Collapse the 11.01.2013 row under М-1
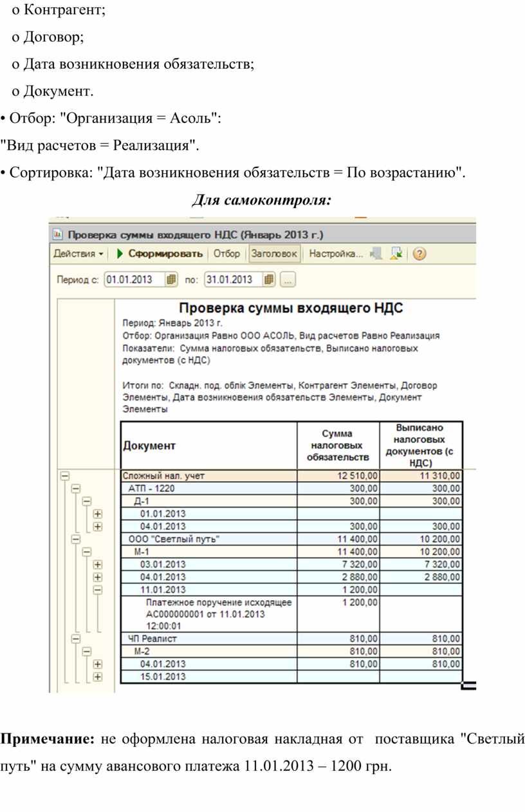Screen dimensions: 525x812 [x=98, y=589]
